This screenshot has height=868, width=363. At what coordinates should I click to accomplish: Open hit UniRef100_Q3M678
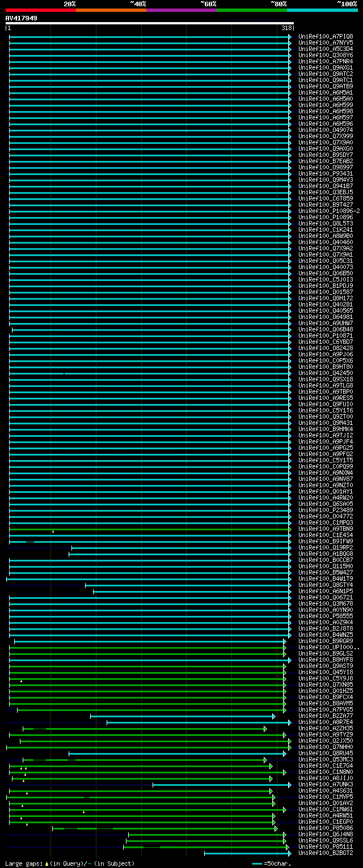(326, 603)
